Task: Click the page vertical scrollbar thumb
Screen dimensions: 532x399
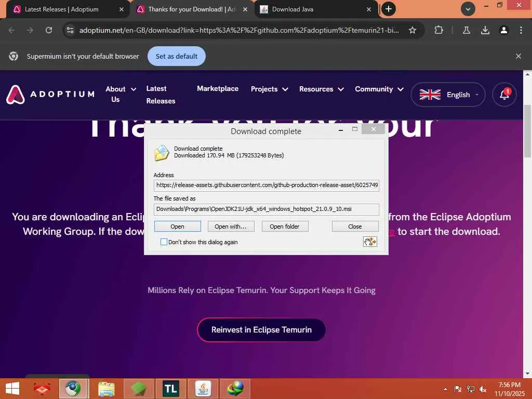Action: click(528, 131)
